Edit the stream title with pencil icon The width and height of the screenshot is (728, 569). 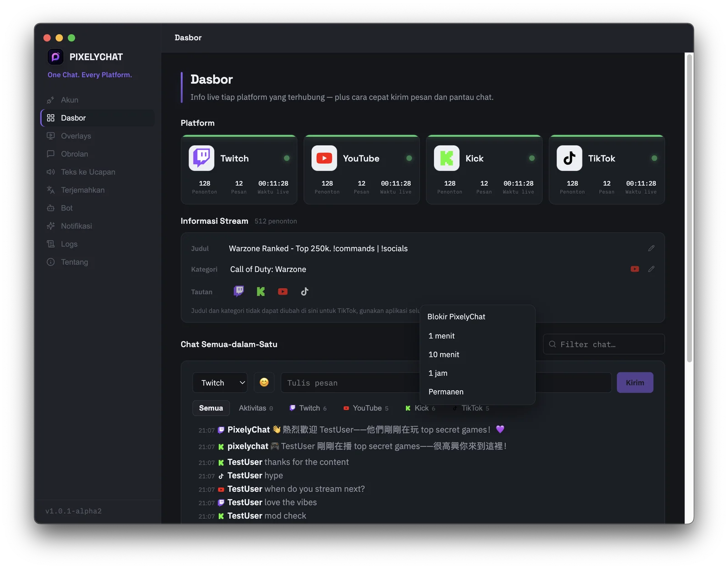(651, 248)
